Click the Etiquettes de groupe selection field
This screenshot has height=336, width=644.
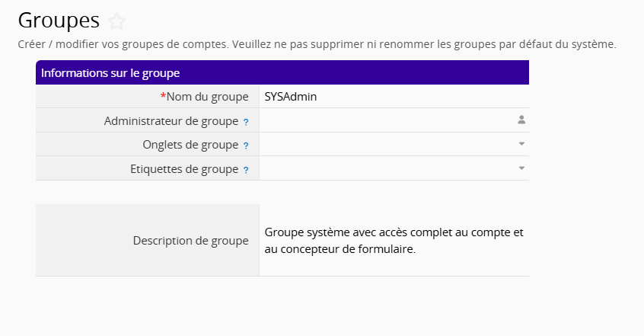click(x=394, y=168)
